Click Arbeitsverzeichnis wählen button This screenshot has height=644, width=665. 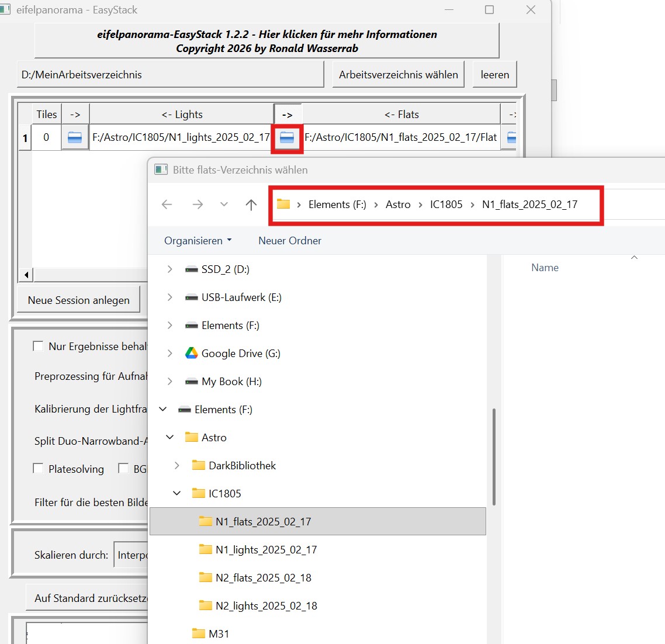click(x=398, y=75)
